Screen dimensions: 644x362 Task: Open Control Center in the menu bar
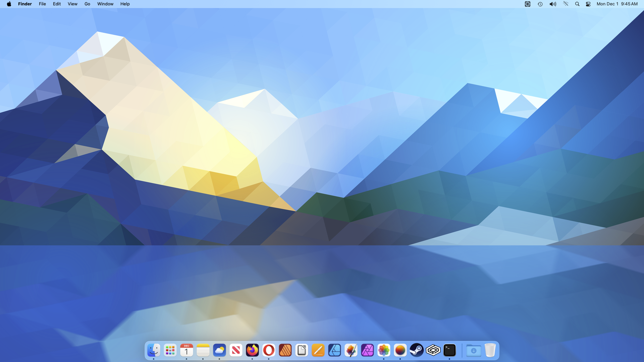click(588, 4)
